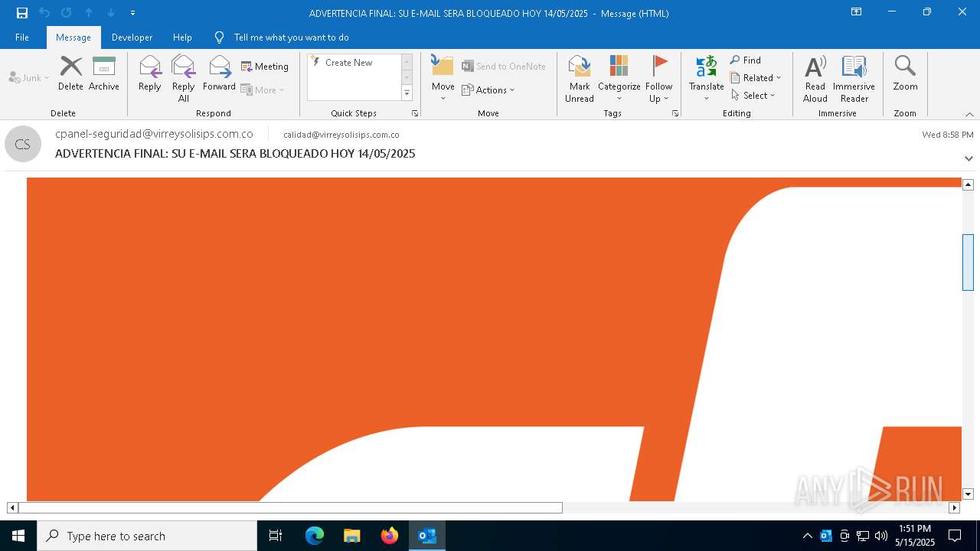Viewport: 980px width, 551px height.
Task: Open the Actions dropdown
Action: pyautogui.click(x=488, y=90)
